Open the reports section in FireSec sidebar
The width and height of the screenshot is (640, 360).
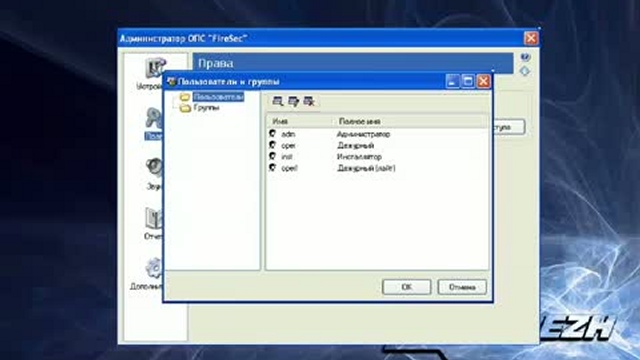153,224
